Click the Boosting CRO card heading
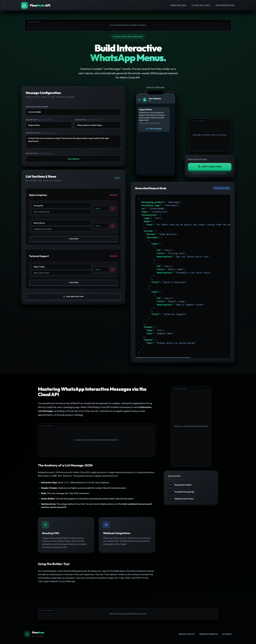The height and width of the screenshot is (644, 256). pyautogui.click(x=51, y=533)
